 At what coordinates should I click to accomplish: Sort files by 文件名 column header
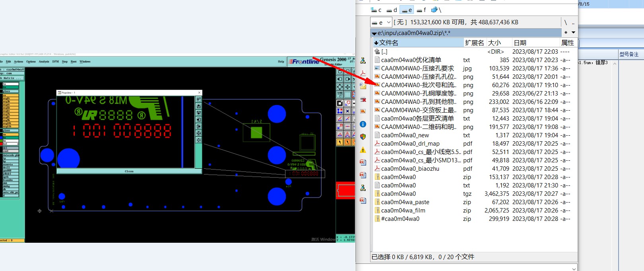[418, 43]
